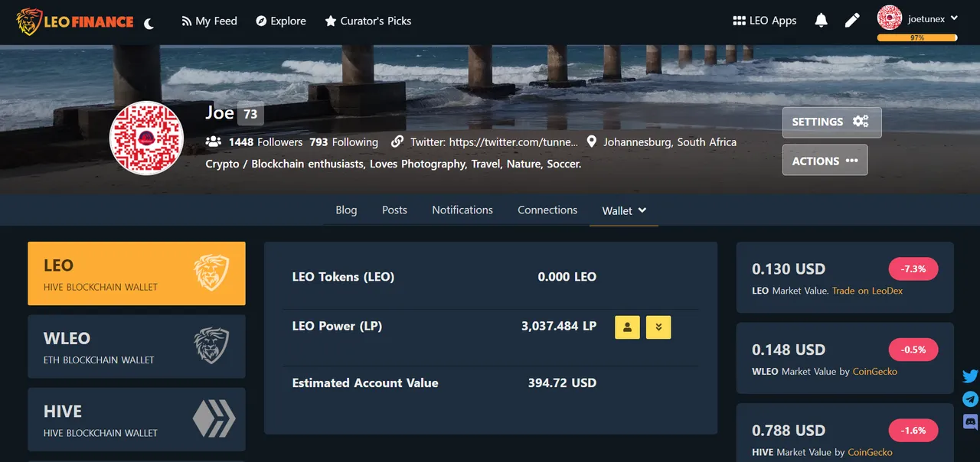980x462 pixels.
Task: Open notifications bell icon
Action: click(x=822, y=21)
